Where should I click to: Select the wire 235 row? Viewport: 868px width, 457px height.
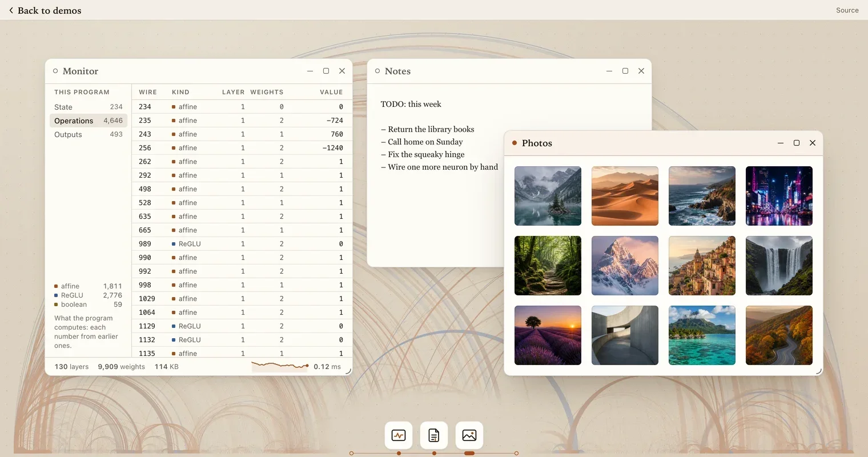[242, 121]
